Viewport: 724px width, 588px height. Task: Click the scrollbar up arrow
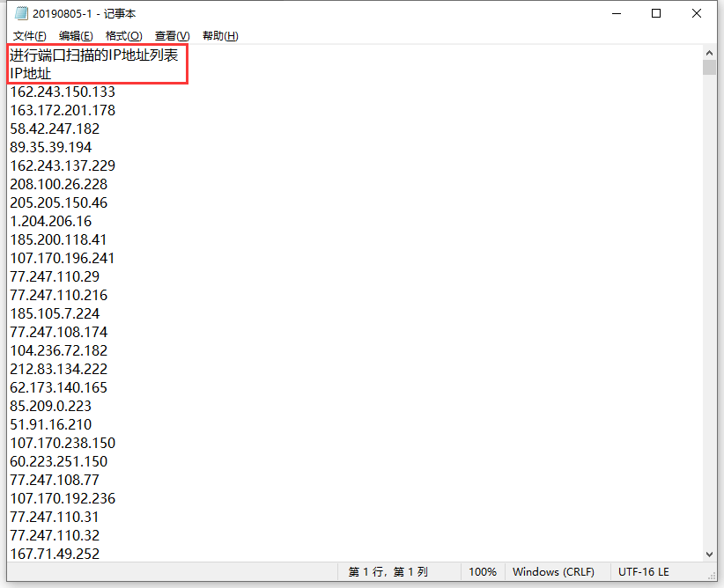pyautogui.click(x=709, y=52)
